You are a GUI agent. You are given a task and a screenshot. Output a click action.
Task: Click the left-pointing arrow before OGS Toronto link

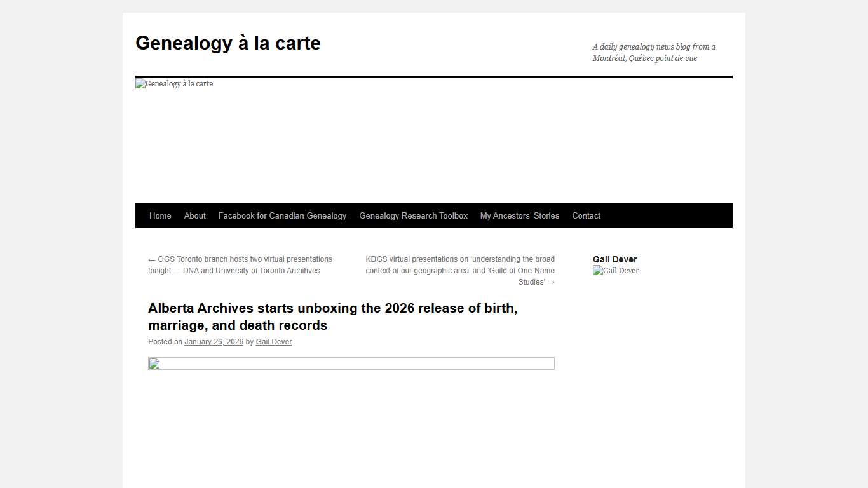151,259
